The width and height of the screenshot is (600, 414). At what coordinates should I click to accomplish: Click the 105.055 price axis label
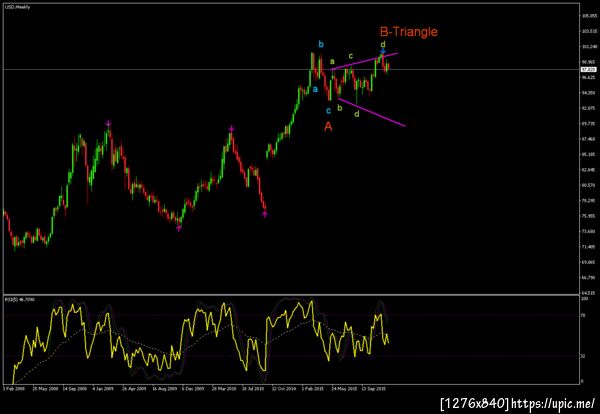(x=589, y=16)
